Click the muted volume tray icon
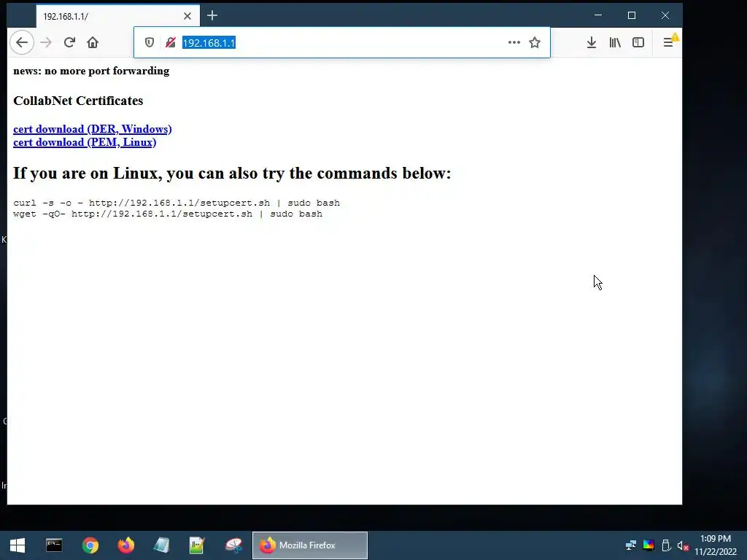Viewport: 747px width, 560px height. [x=683, y=545]
